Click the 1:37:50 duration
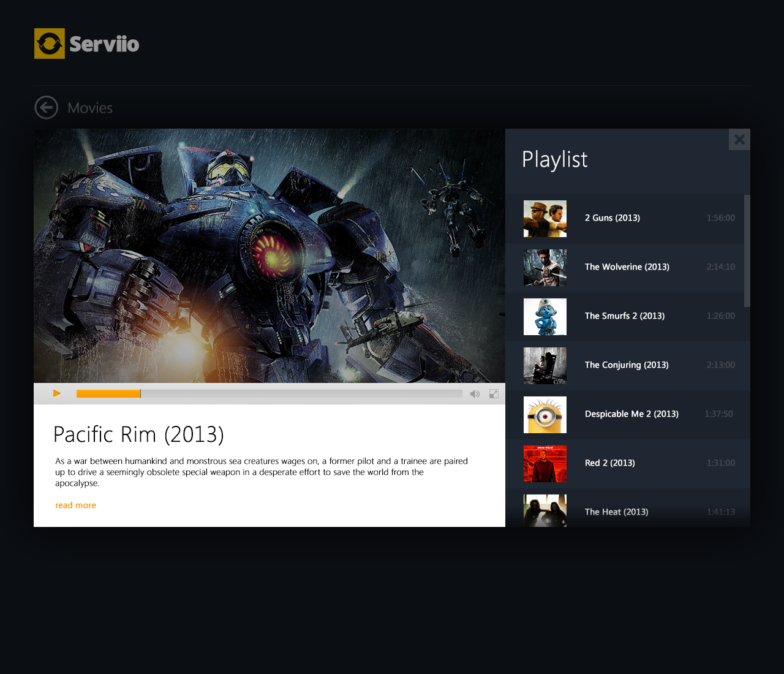The image size is (784, 674). (x=719, y=414)
